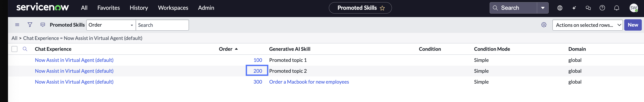
Task: Open the help question mark icon
Action: tap(602, 8)
